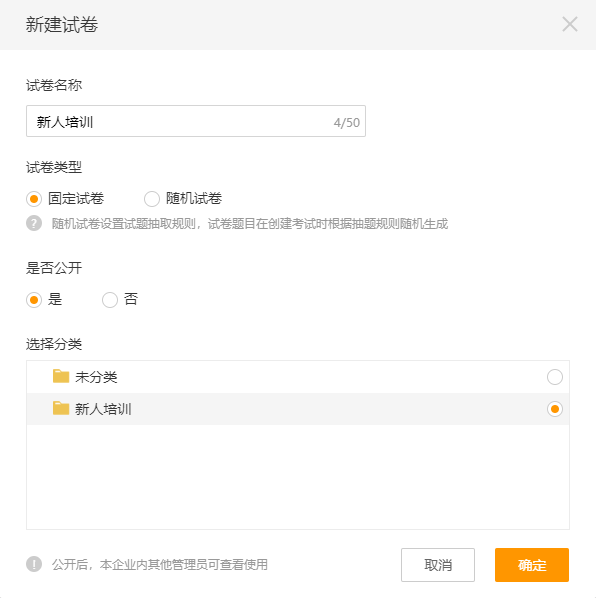Click the 4/50 character counter
596x598 pixels.
(x=347, y=122)
